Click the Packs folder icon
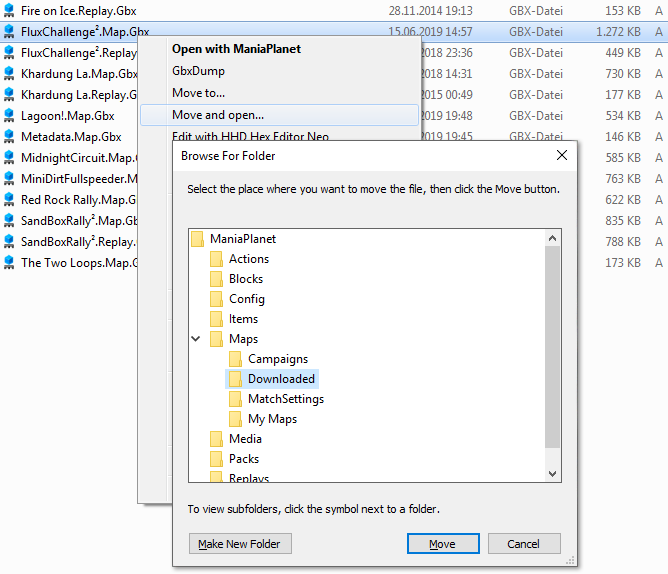Screen dimensions: 668x574 click(x=216, y=459)
